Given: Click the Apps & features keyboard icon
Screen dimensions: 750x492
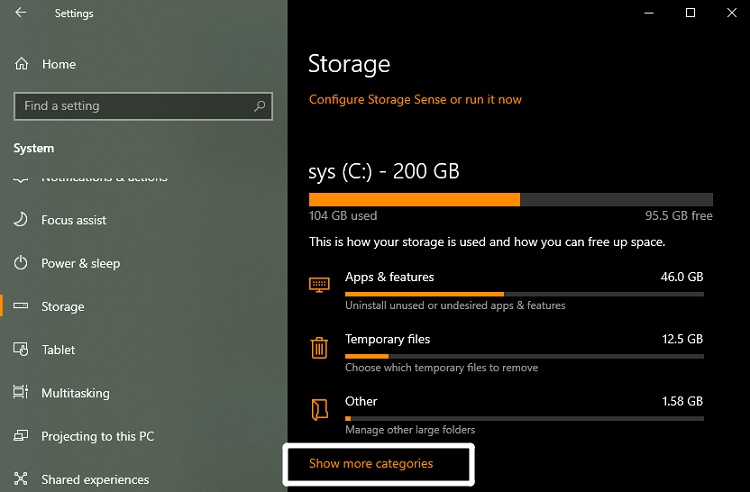Looking at the screenshot, I should 319,285.
